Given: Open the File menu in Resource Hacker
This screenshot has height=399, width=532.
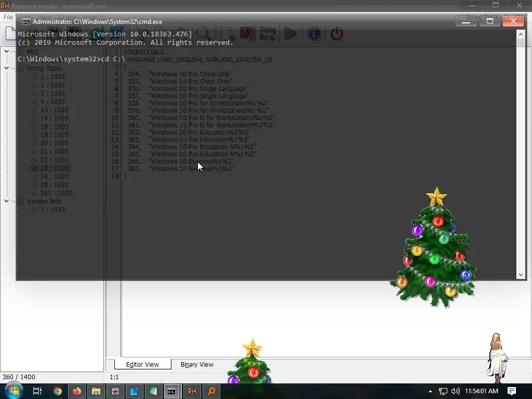Looking at the screenshot, I should click(x=8, y=17).
